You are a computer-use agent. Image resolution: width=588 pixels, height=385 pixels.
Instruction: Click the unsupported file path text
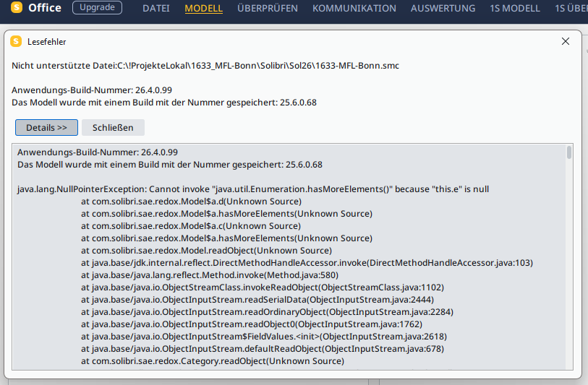click(x=205, y=66)
